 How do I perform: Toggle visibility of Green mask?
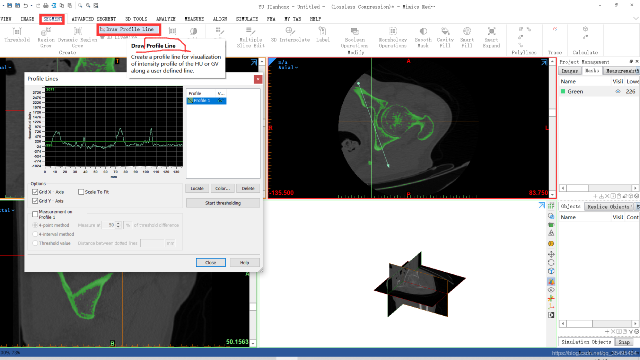pyautogui.click(x=618, y=91)
